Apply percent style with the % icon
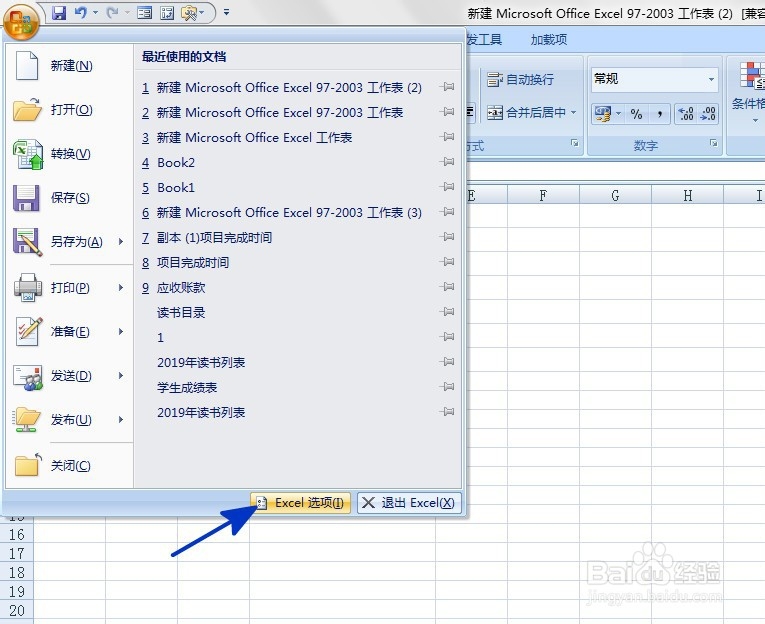Viewport: 765px width, 624px height. pos(636,114)
